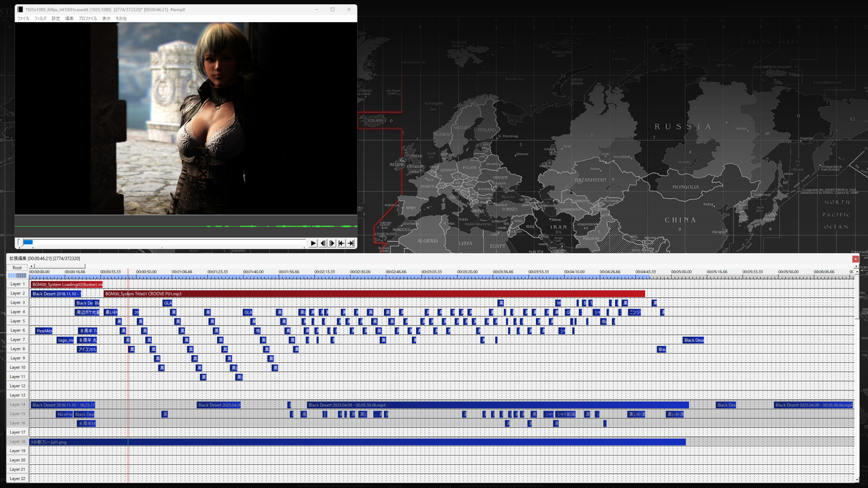This screenshot has height=488, width=868.
Task: Select the 3分割フレーム01.png clip on Layer 18
Action: [x=358, y=442]
